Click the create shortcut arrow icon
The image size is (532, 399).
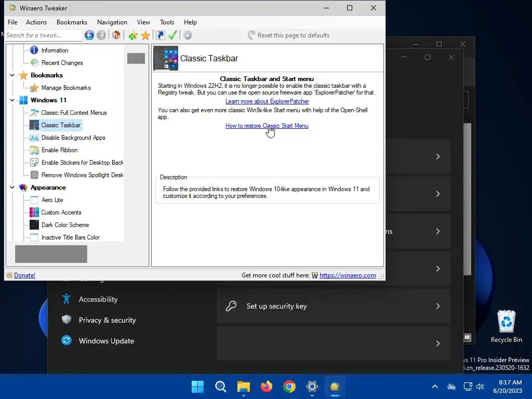tap(160, 35)
